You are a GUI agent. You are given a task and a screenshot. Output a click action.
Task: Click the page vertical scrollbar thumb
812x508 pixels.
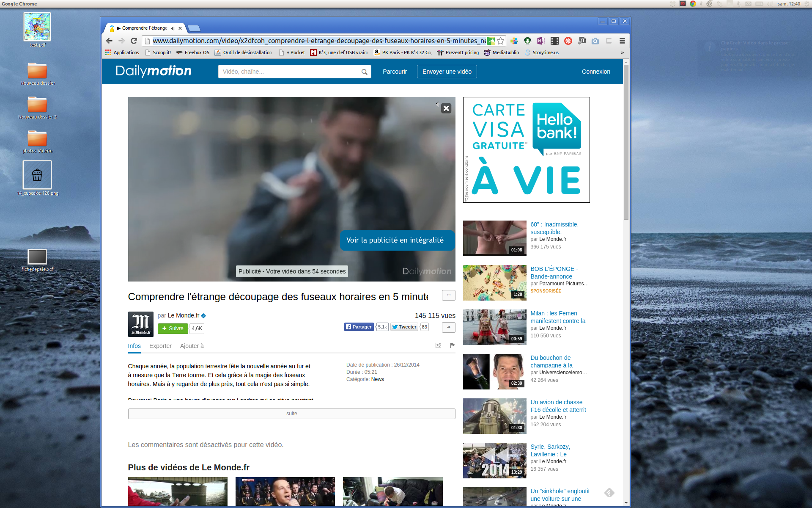626,142
